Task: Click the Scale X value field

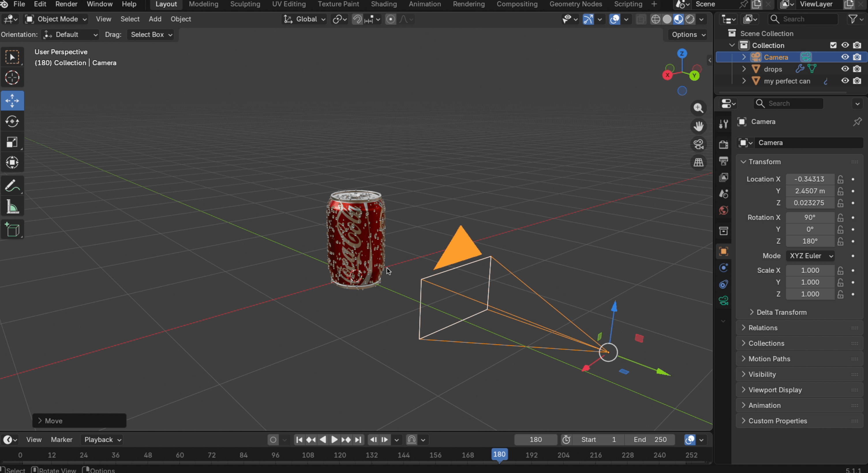Action: pos(810,270)
